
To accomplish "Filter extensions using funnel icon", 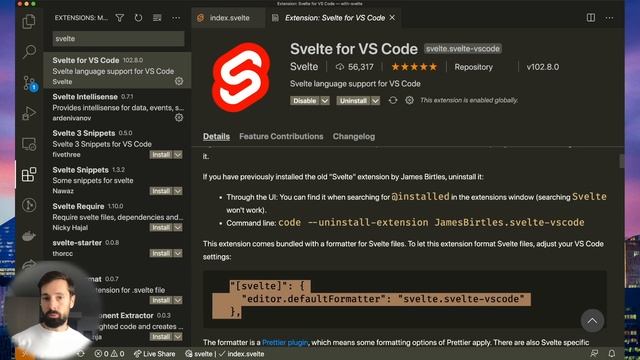I will coord(120,18).
